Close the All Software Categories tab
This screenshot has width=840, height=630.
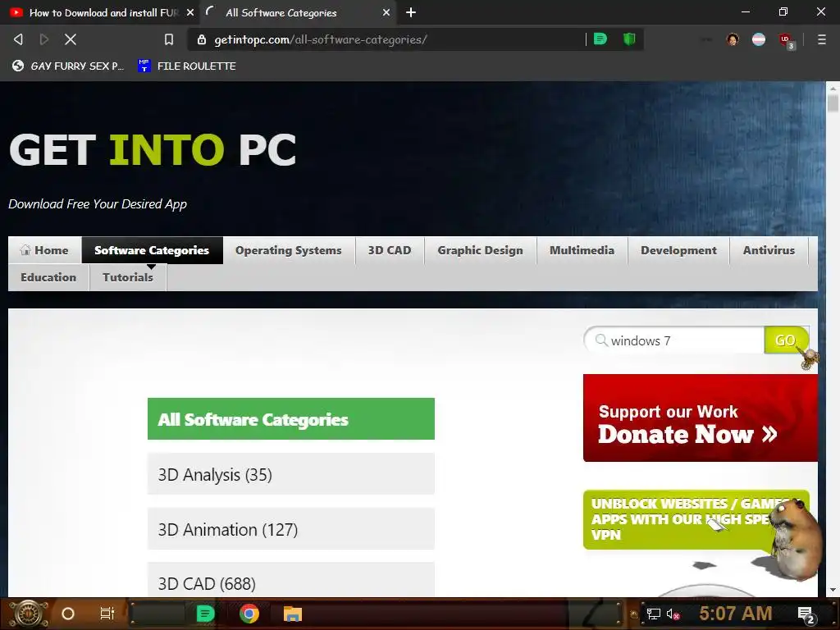(386, 12)
